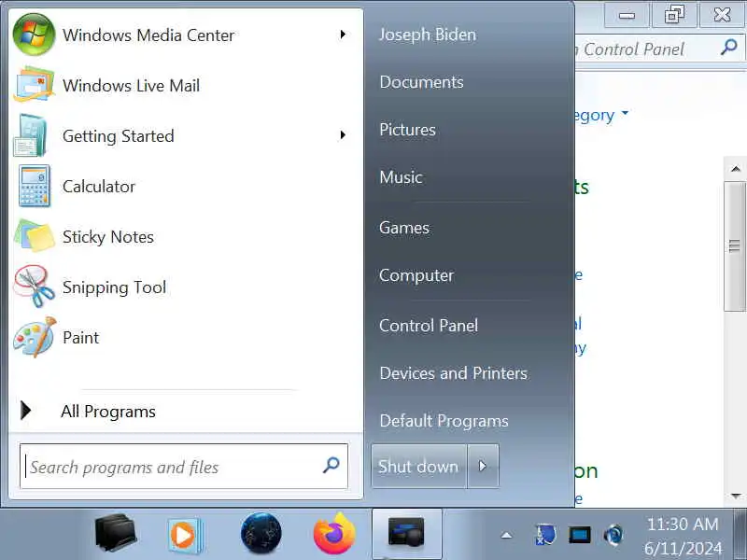Open Pictures from Start menu
The width and height of the screenshot is (747, 560).
407,130
